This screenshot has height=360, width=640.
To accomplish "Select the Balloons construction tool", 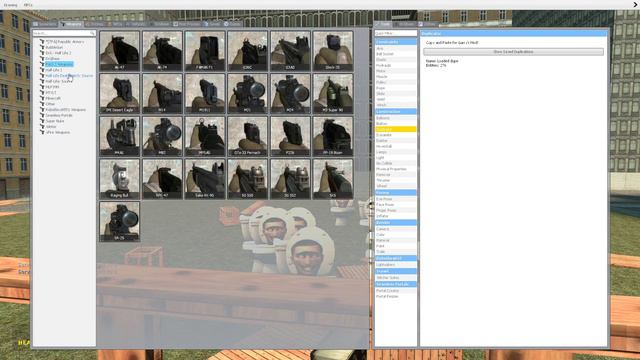I will tap(396, 118).
